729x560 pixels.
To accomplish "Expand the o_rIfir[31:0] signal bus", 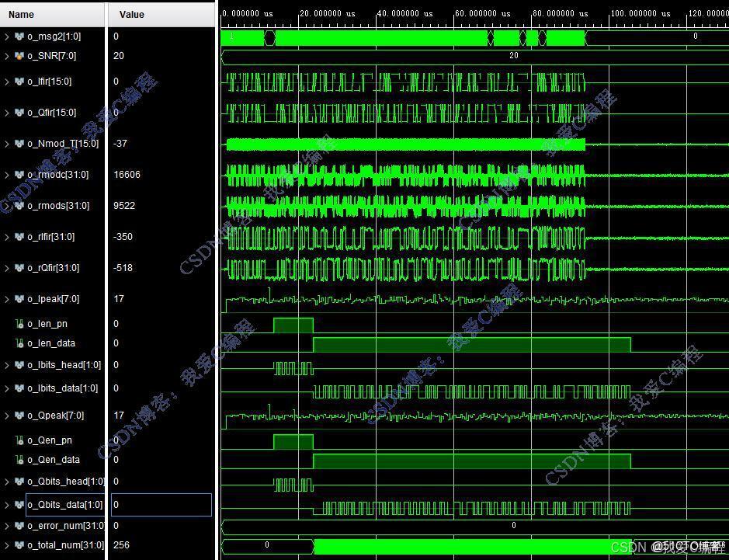I will [6, 237].
